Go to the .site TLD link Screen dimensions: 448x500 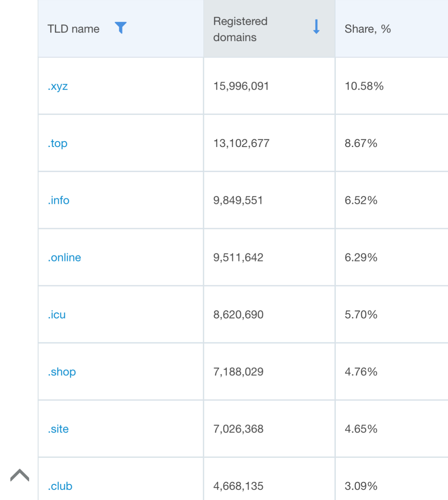coord(58,429)
